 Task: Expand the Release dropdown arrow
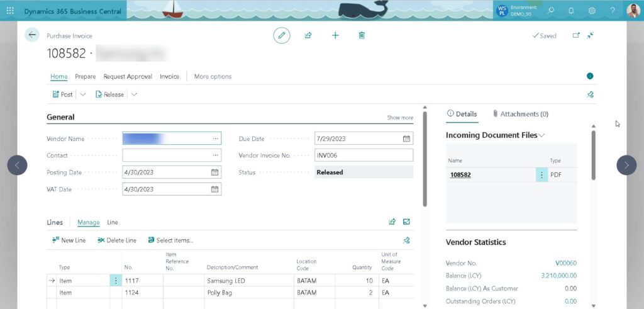coord(134,94)
